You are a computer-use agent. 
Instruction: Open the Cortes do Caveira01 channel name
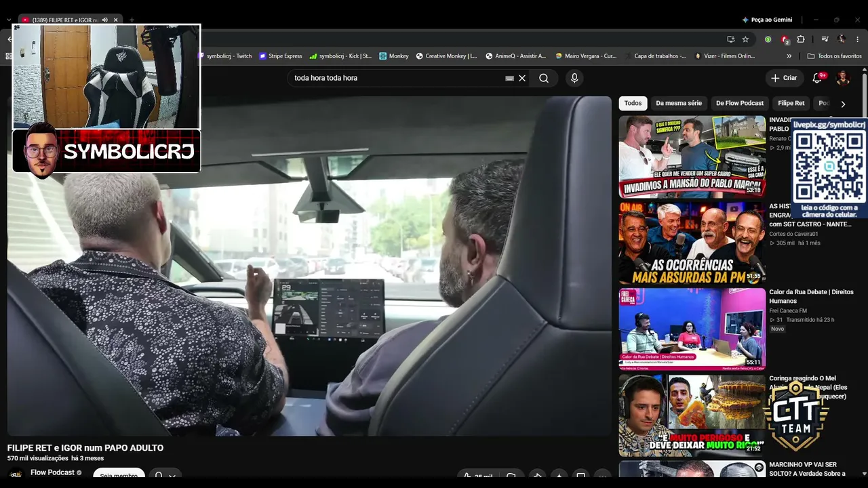tap(793, 234)
